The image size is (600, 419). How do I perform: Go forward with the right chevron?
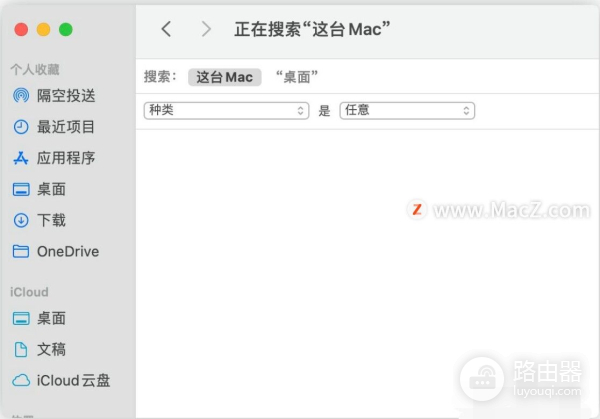tap(206, 29)
